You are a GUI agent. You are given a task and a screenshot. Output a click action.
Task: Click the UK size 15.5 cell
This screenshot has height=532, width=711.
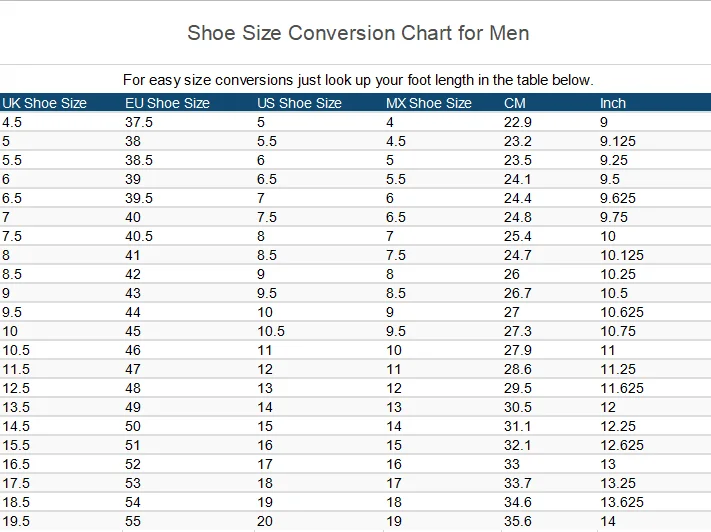(16, 445)
